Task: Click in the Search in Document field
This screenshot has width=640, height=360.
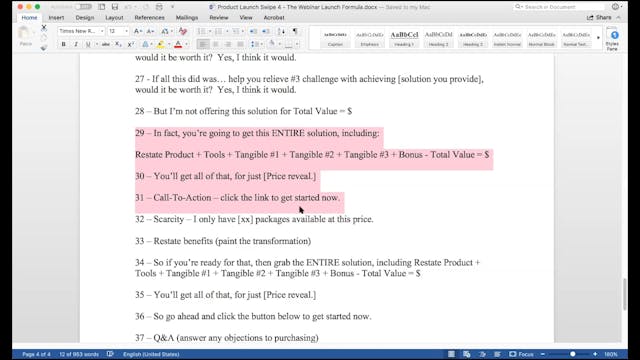Action: [x=559, y=7]
